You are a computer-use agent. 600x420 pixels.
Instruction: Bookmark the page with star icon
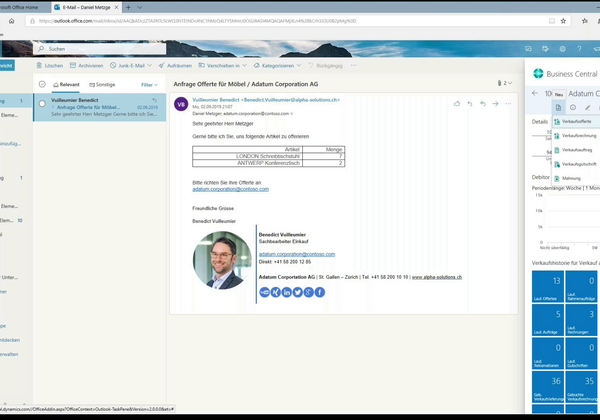563,21
